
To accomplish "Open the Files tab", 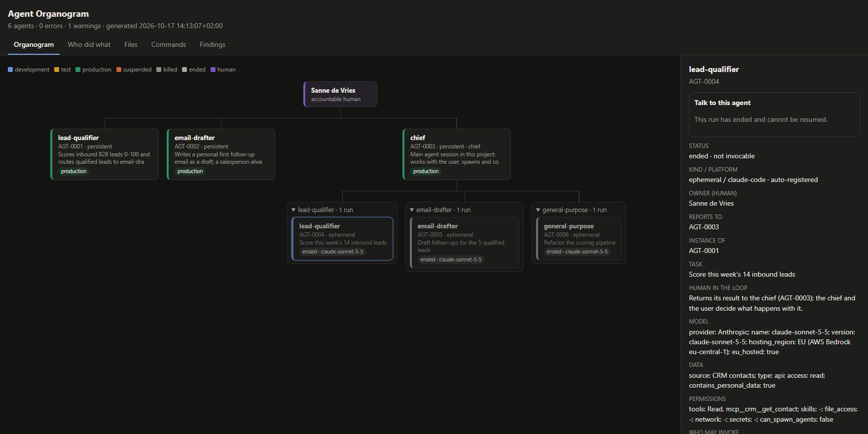I will 131,44.
